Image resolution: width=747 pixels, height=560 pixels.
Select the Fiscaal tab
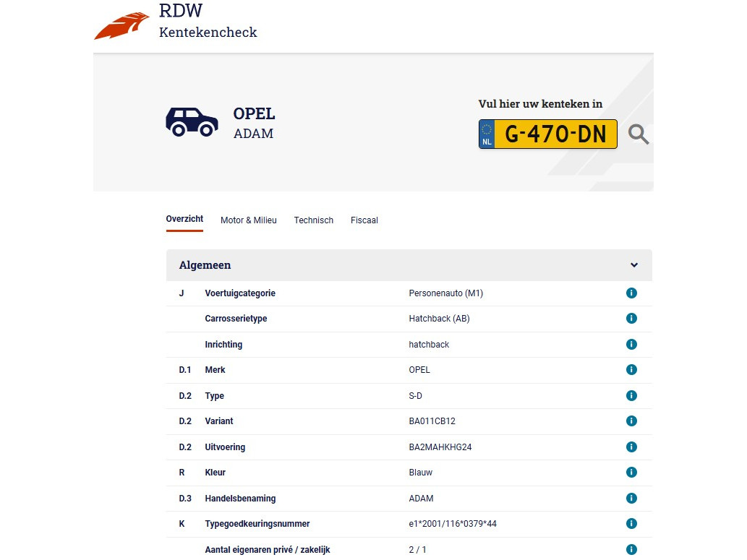[364, 220]
